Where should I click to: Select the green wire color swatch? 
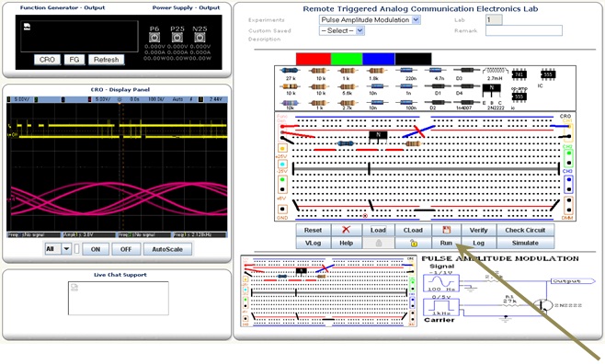[347, 59]
